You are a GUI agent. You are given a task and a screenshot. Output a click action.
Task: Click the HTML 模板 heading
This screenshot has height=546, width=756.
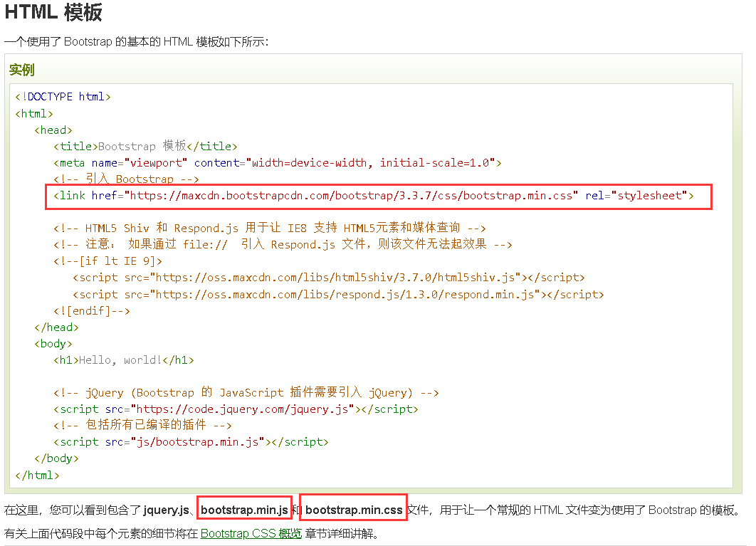tap(53, 12)
